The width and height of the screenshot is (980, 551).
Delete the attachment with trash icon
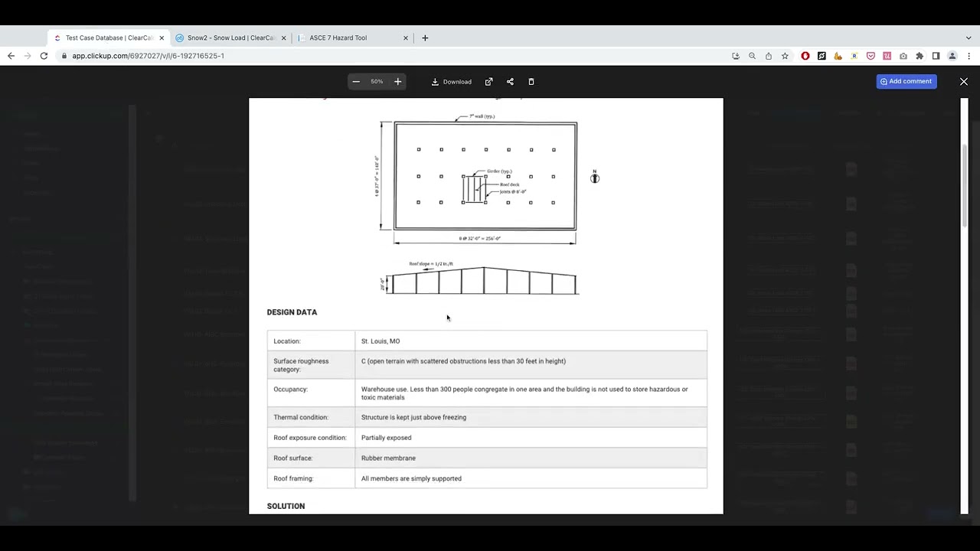click(531, 82)
